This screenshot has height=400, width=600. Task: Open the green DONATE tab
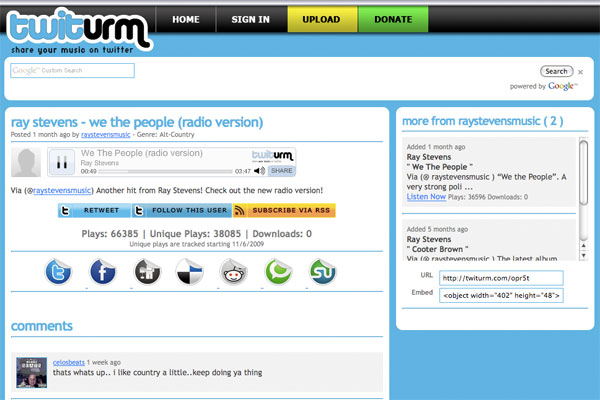click(393, 19)
